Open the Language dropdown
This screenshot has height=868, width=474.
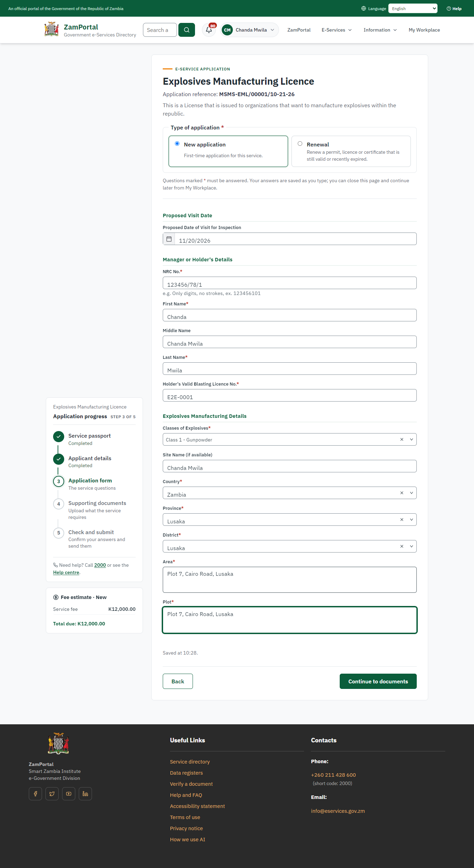coord(413,8)
